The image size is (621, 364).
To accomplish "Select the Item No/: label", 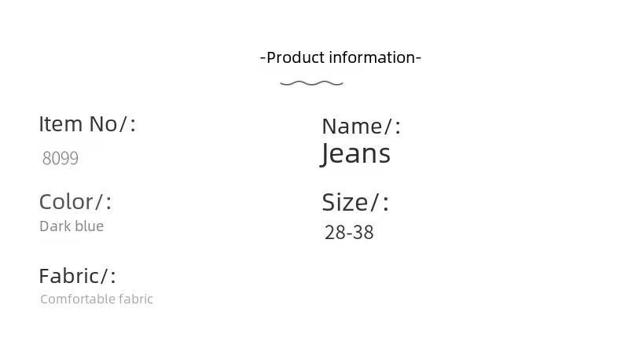I will tap(87, 124).
